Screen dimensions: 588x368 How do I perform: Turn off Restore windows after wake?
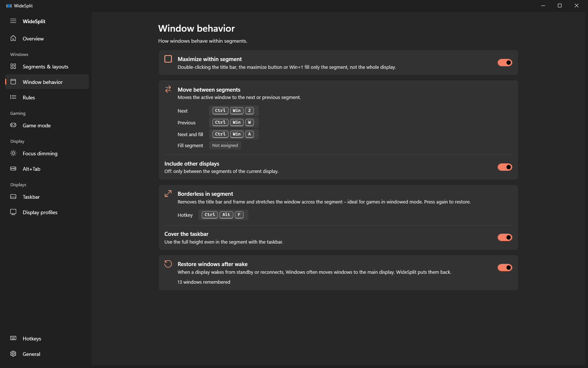coord(505,268)
